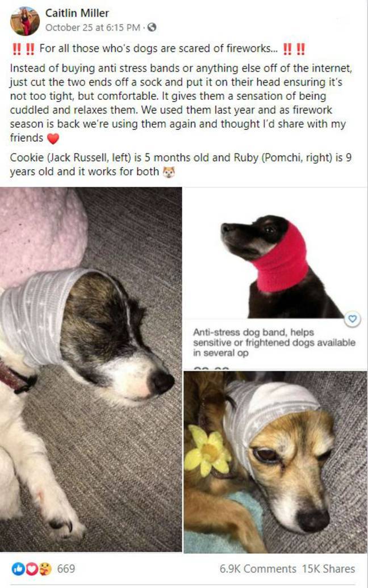Click the Care hug reaction icon
The image size is (368, 588).
coord(45,569)
